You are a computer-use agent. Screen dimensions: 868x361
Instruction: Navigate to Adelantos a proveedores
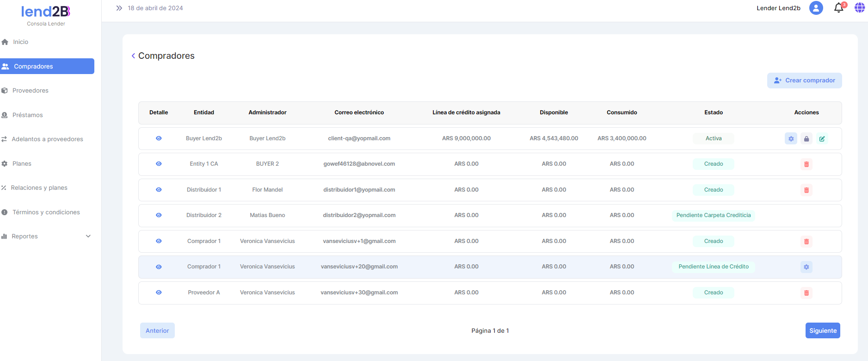pyautogui.click(x=47, y=139)
